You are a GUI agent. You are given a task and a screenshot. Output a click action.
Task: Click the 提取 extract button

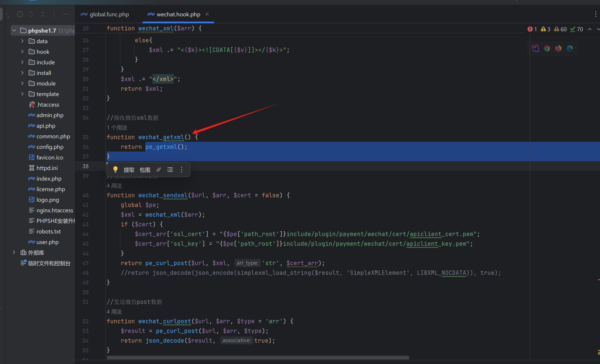(x=129, y=170)
